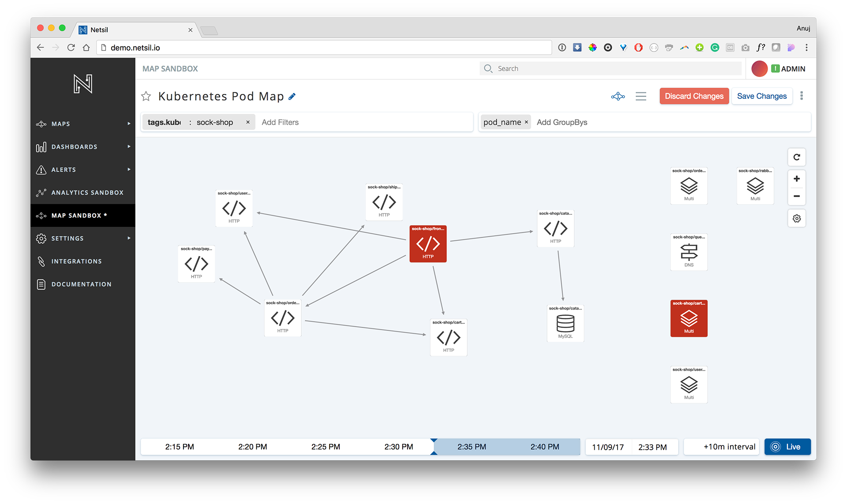The image size is (847, 504).
Task: Open the Integrations page from the sidebar
Action: [76, 261]
